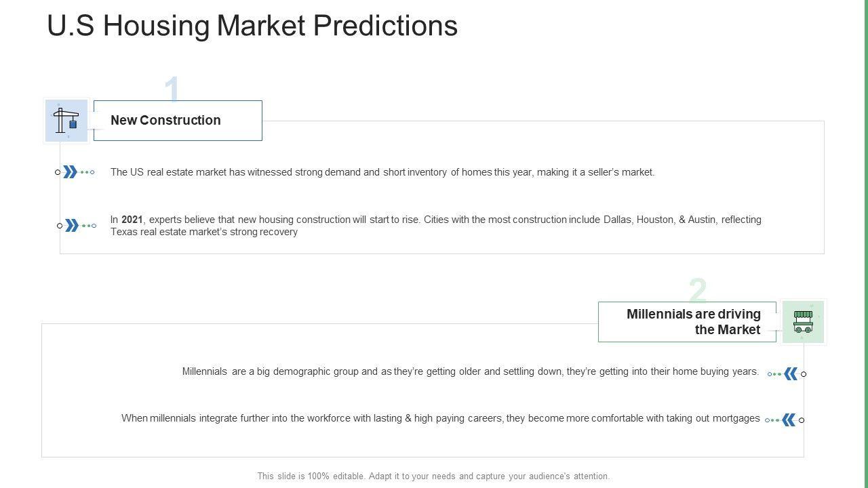Select the "New Construction" heading box
This screenshot has height=488, width=868.
point(178,121)
